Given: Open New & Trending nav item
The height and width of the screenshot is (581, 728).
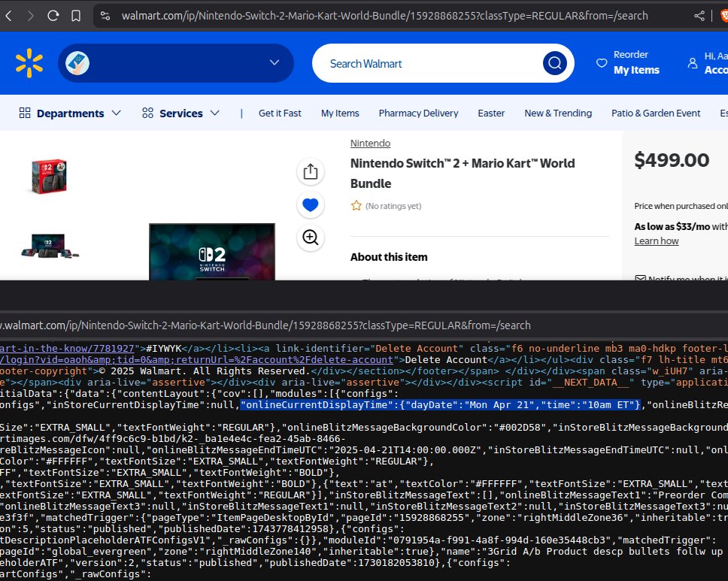Looking at the screenshot, I should [558, 113].
